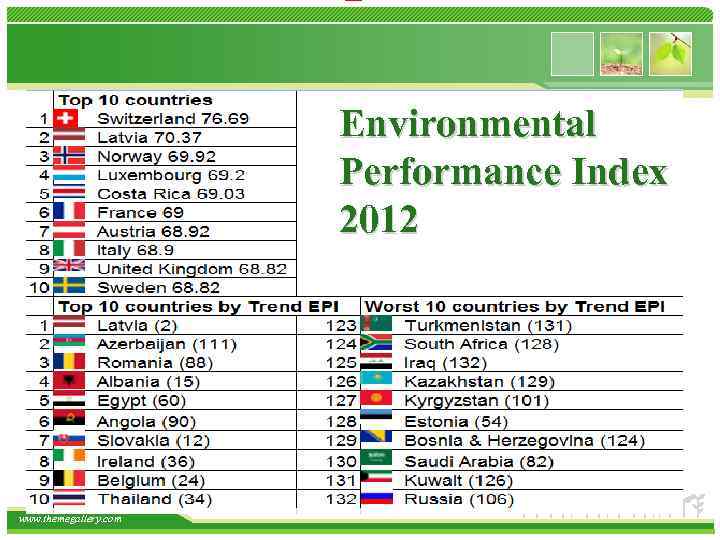Image resolution: width=720 pixels, height=540 pixels.
Task: Click the Albania flag icon
Action: click(69, 381)
